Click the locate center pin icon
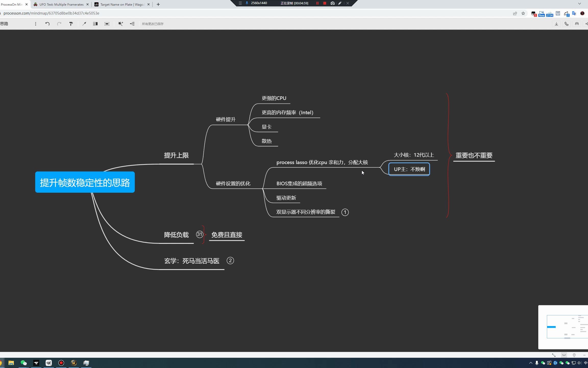 (574, 355)
